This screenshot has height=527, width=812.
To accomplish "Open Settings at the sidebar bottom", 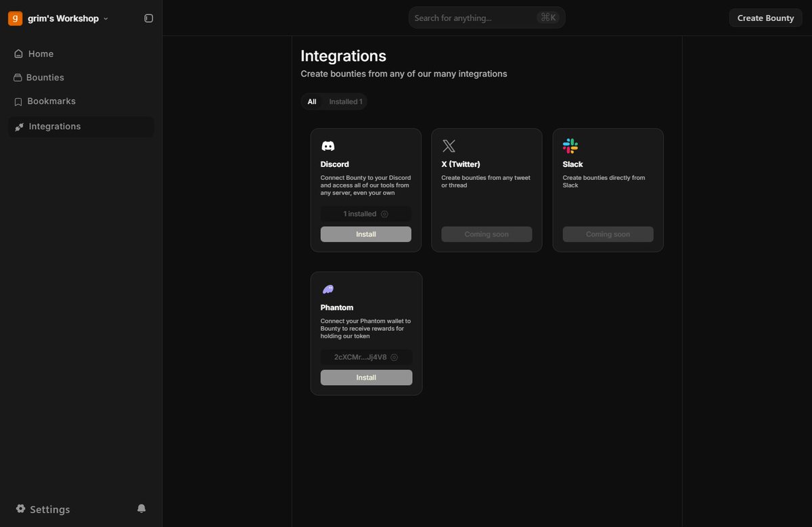I will tap(43, 509).
